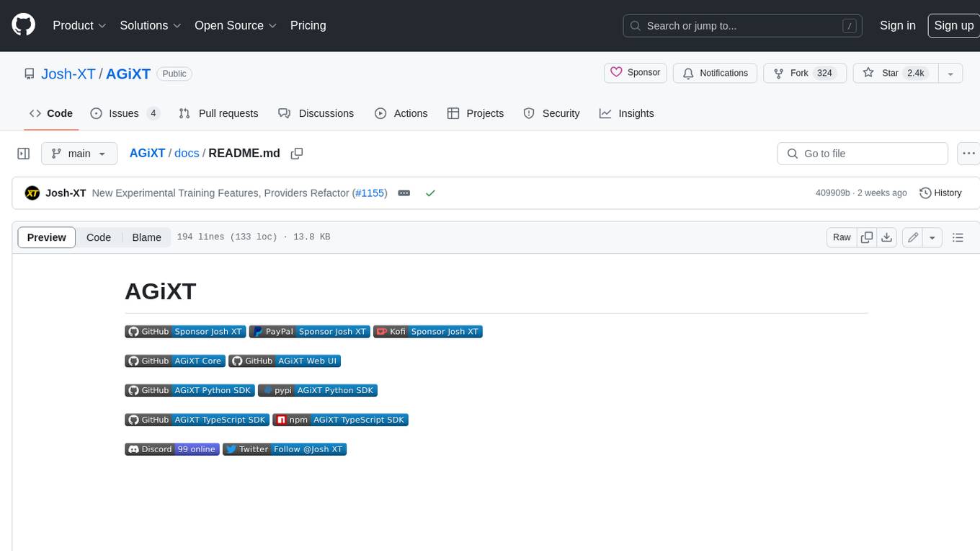Click the Sponsor heart button
Image resolution: width=980 pixels, height=551 pixels.
click(x=635, y=73)
